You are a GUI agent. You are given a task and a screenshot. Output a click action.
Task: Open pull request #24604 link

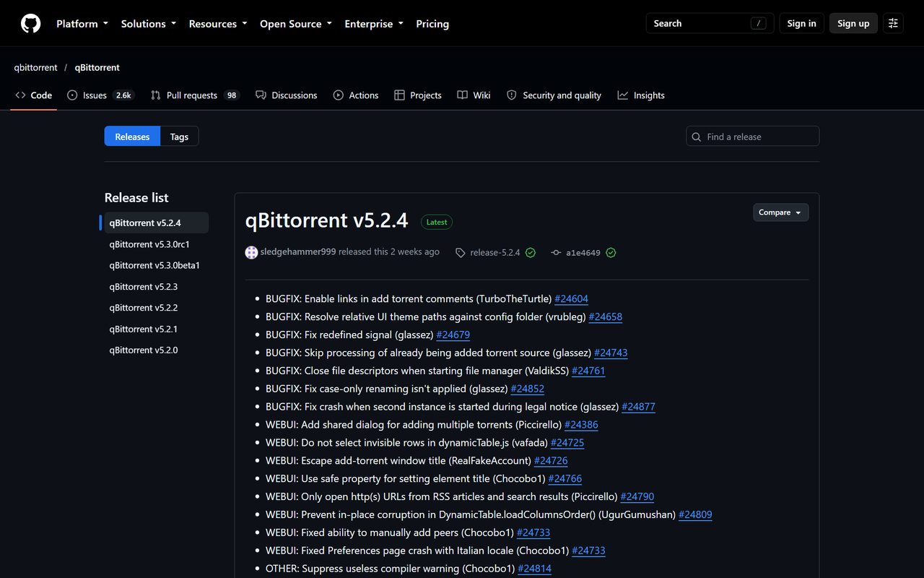[572, 298]
